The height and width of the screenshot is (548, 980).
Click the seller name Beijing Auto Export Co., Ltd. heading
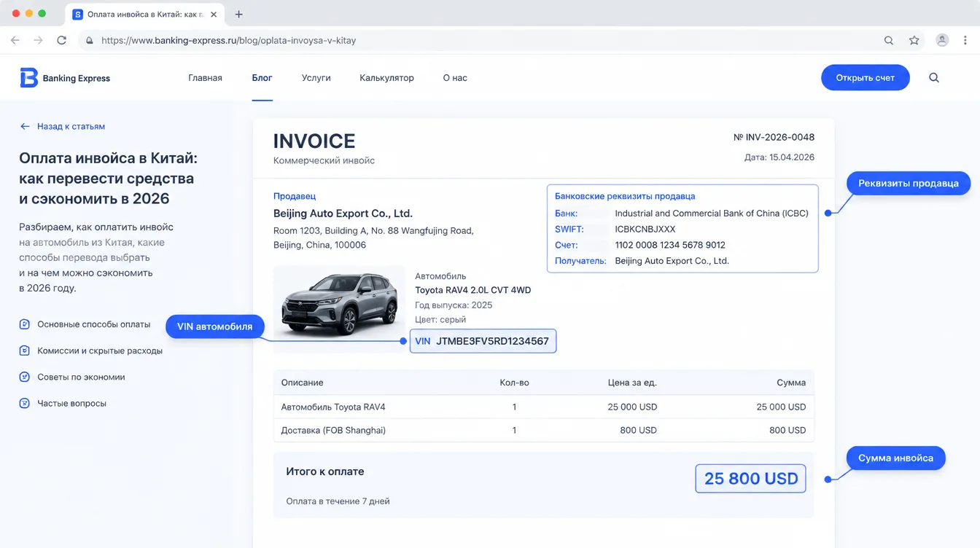tap(343, 214)
